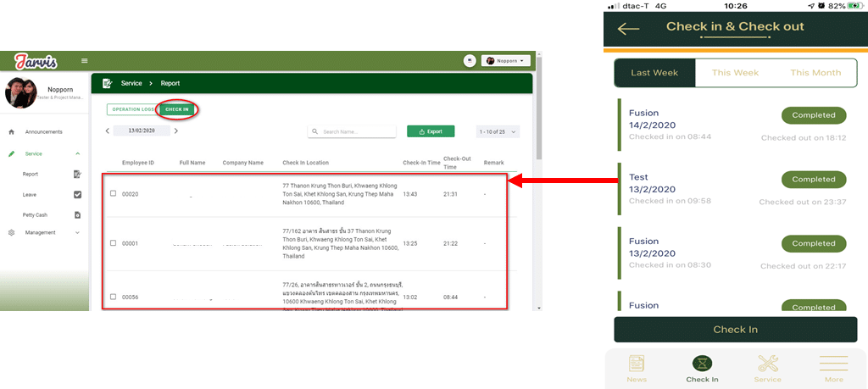Image resolution: width=868 pixels, height=389 pixels.
Task: Click the Announcements home icon in the sidebar
Action: pos(11,132)
